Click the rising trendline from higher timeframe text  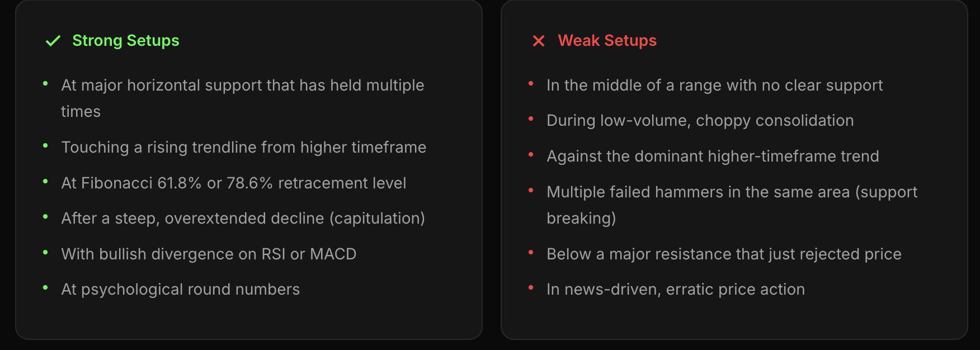click(x=243, y=148)
